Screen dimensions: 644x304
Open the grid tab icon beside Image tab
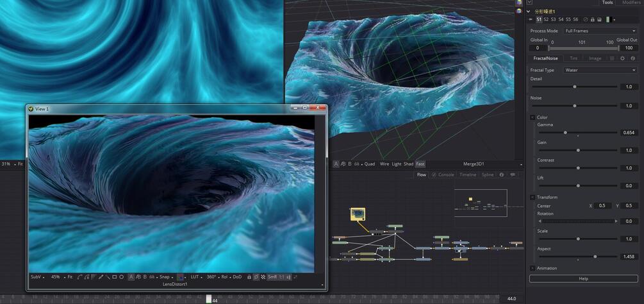pyautogui.click(x=612, y=58)
